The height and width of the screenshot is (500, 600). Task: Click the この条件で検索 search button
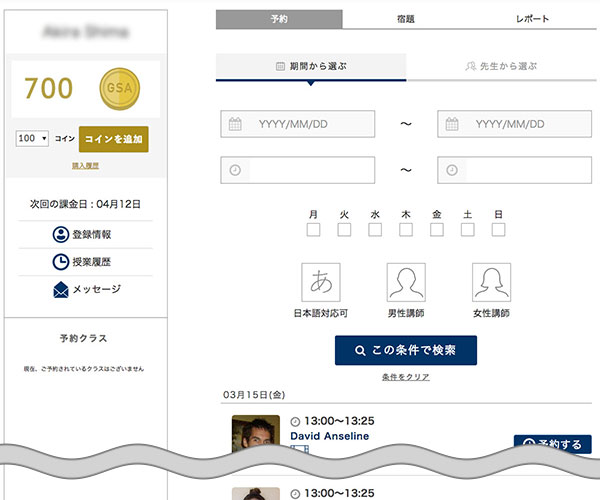[x=405, y=351]
